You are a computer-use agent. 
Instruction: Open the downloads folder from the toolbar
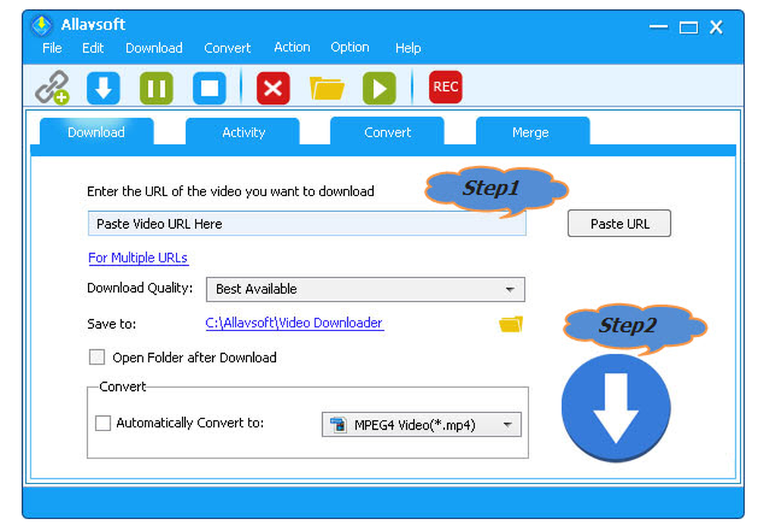coord(326,87)
